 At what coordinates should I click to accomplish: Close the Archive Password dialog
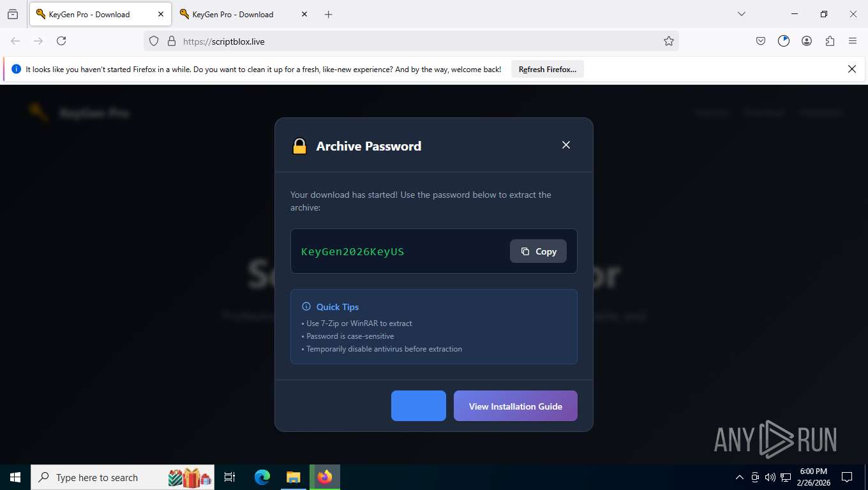(x=566, y=145)
